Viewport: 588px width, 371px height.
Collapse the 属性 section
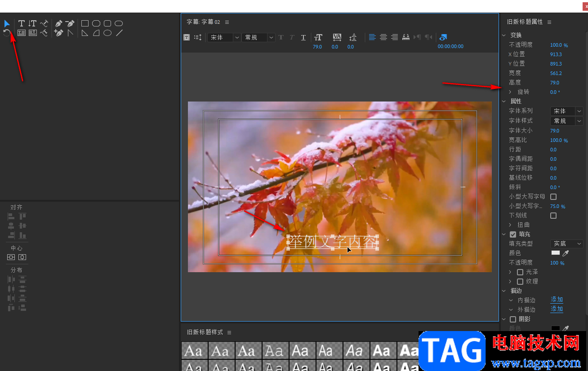[x=504, y=102]
